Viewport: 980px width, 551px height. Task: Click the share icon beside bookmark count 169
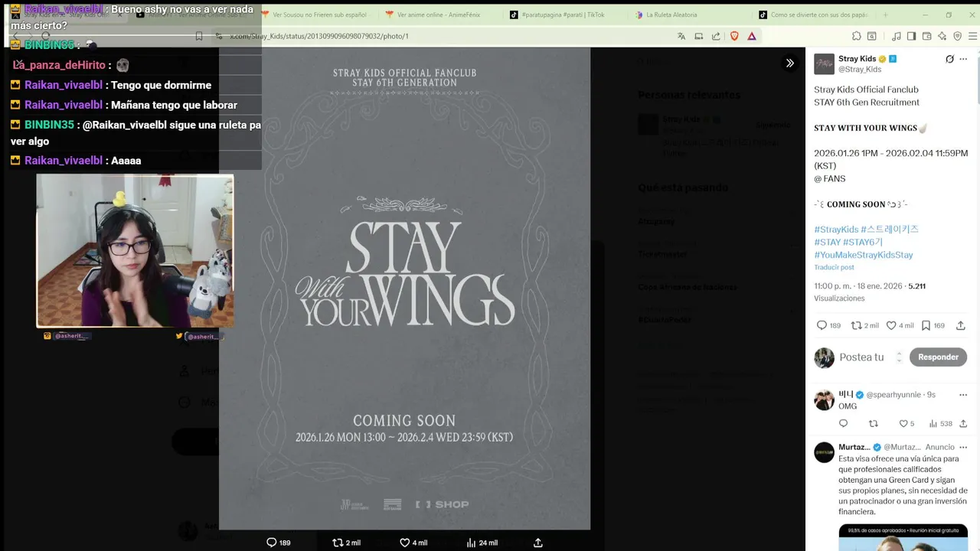[x=961, y=325]
